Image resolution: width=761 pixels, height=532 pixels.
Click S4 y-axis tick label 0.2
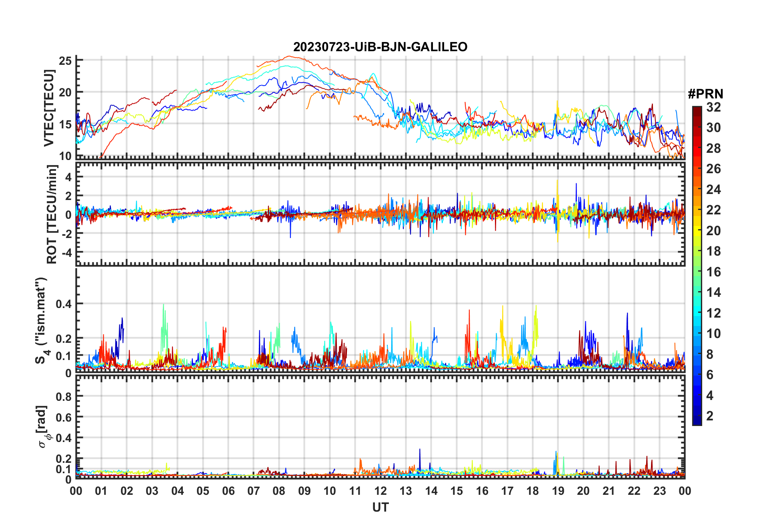[x=64, y=338]
